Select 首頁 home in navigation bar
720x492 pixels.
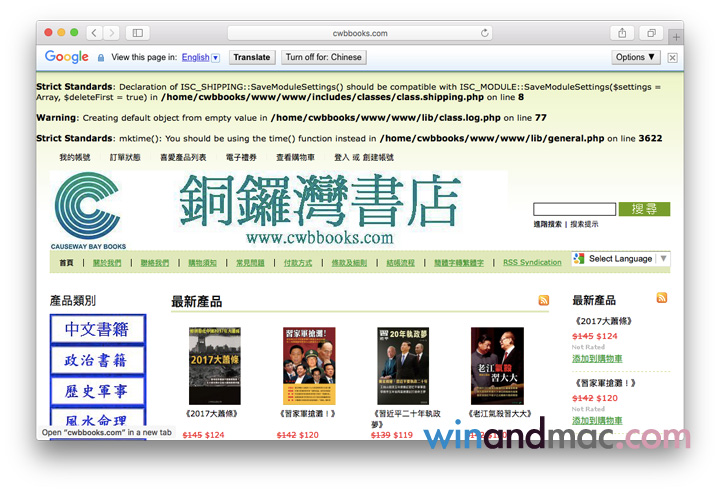tap(66, 263)
